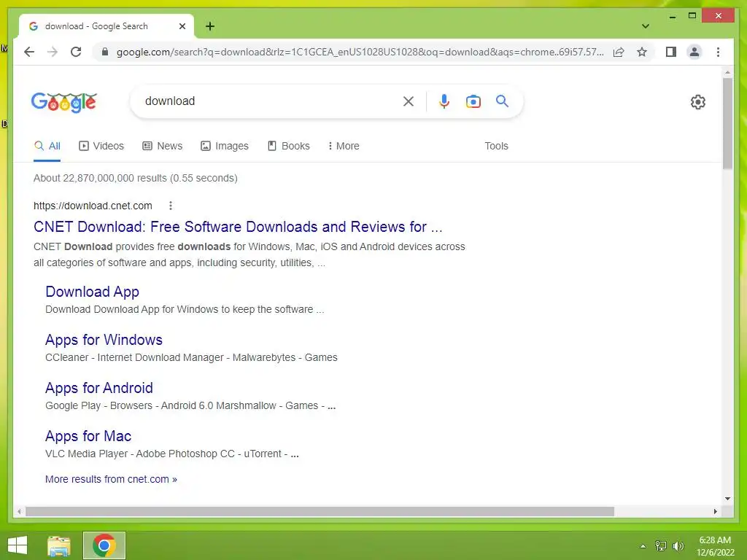The height and width of the screenshot is (560, 747).
Task: Bookmark this tab with the star icon
Action: point(642,52)
